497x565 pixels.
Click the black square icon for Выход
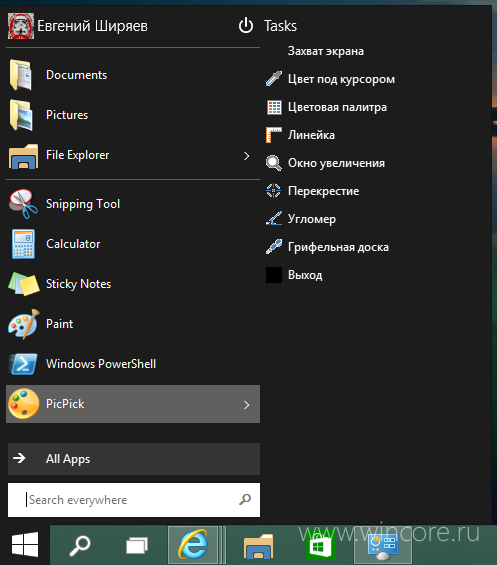(x=274, y=275)
